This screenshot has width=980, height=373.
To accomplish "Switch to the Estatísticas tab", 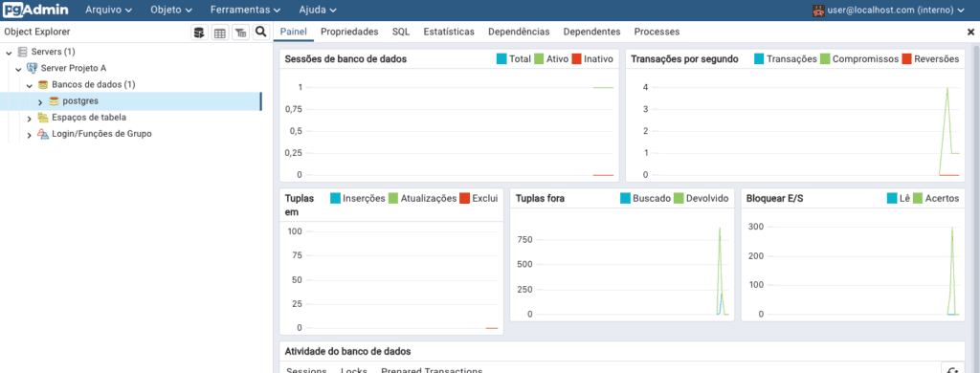I will (x=449, y=32).
